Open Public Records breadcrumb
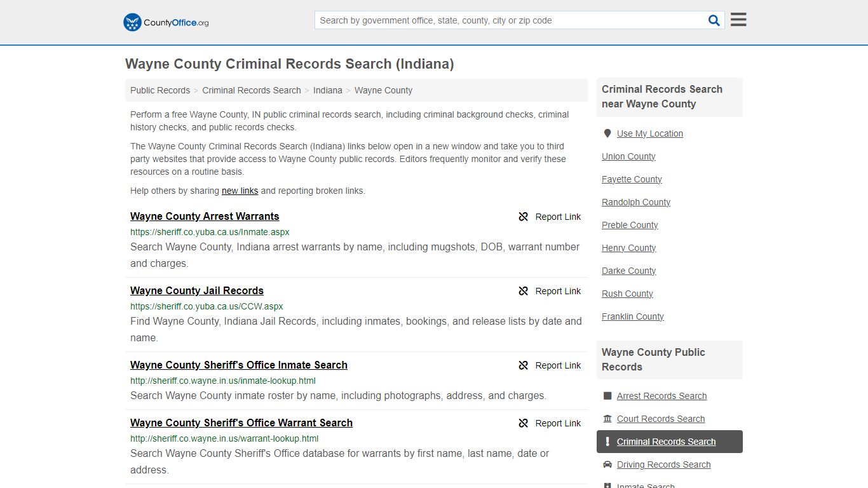Image resolution: width=868 pixels, height=488 pixels. click(160, 90)
